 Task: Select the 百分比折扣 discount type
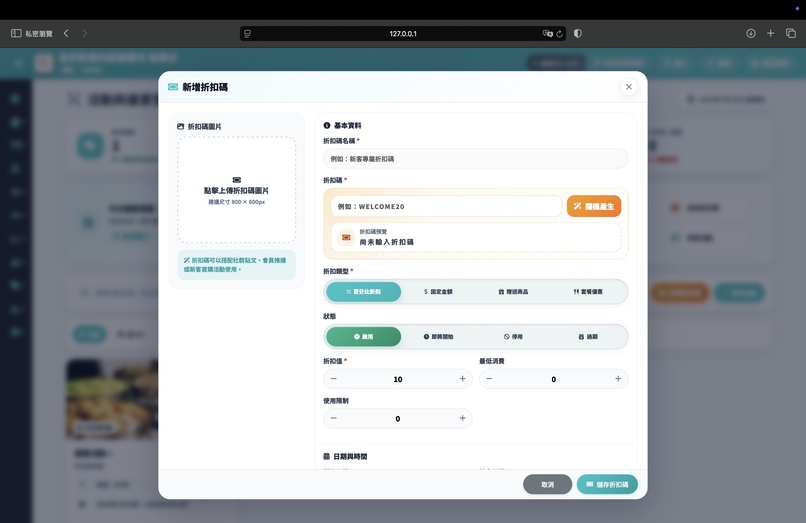363,292
